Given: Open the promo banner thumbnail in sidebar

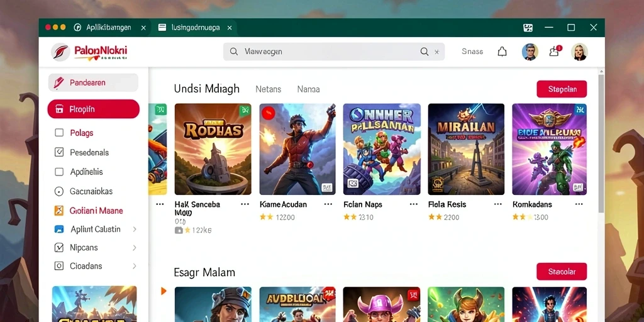Looking at the screenshot, I should point(94,304).
